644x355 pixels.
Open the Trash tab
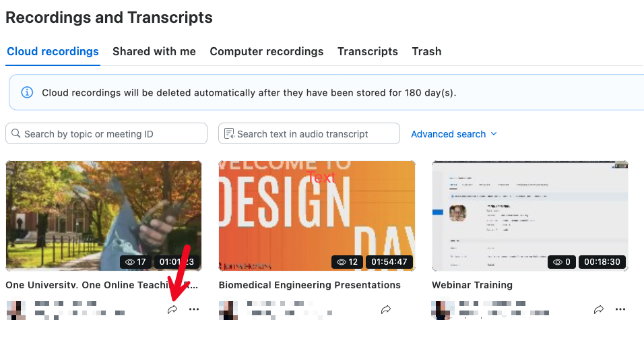pyautogui.click(x=426, y=51)
